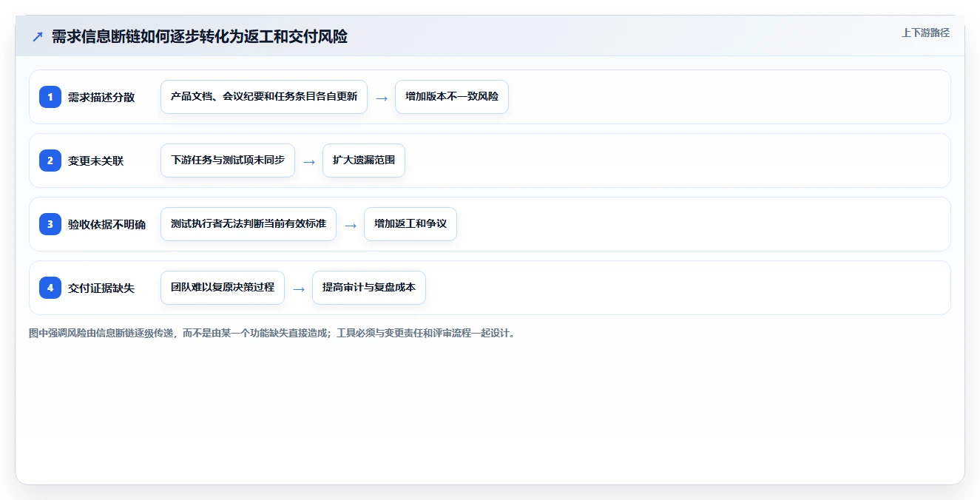Select the step 3 number badge
980x500 pixels.
click(x=50, y=224)
